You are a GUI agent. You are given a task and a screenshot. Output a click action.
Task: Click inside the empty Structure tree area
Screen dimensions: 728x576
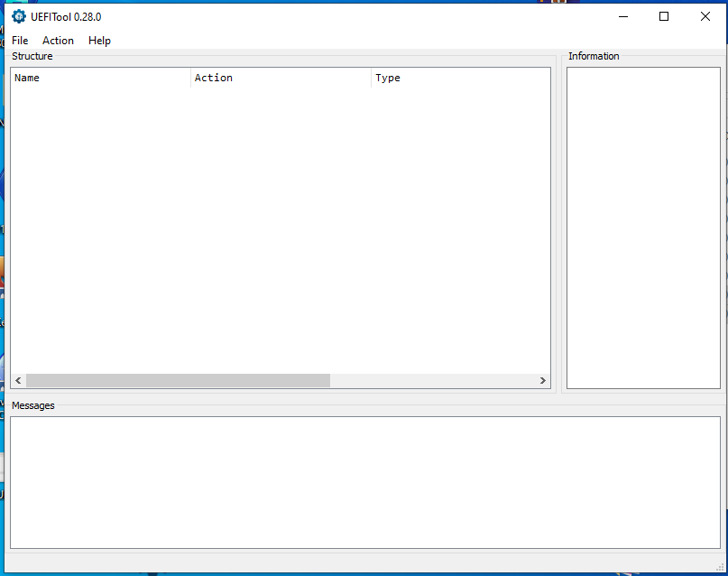pos(280,226)
